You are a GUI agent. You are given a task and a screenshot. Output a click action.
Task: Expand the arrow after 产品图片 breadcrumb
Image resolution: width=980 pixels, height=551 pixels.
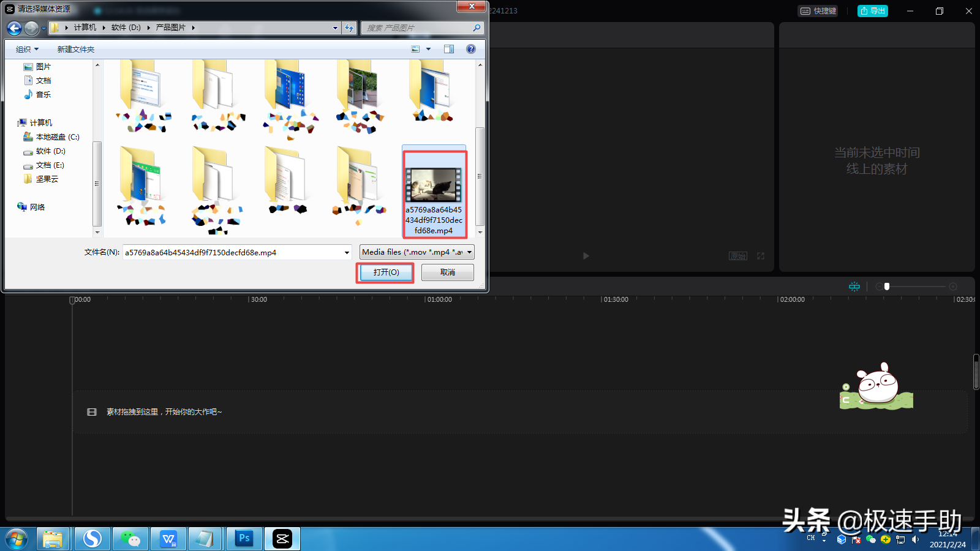click(x=193, y=28)
